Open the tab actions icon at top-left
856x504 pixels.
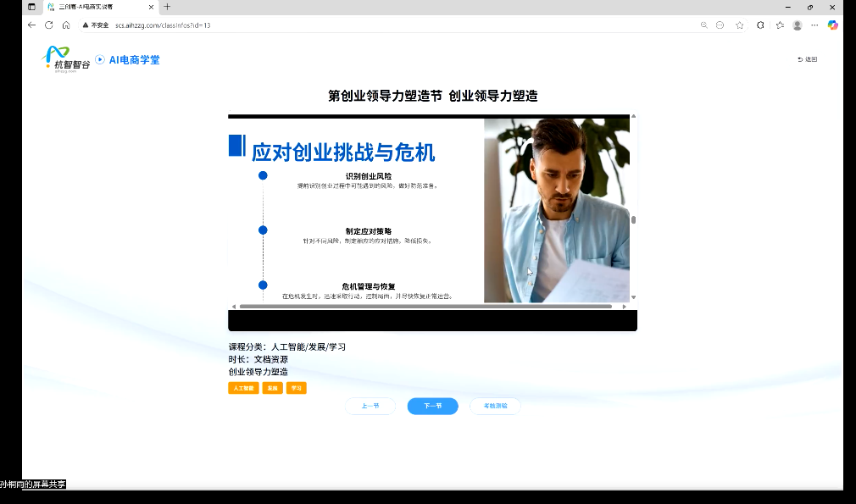(31, 7)
